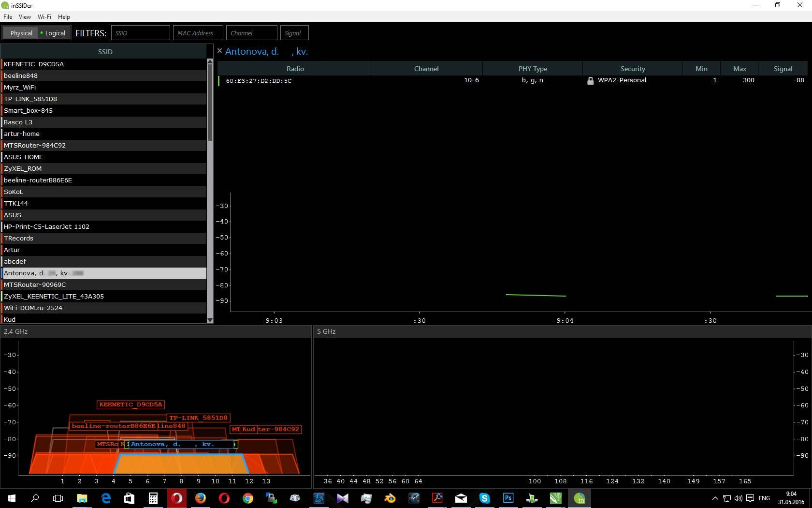Open inSSIDer from the taskbar

coord(579,498)
